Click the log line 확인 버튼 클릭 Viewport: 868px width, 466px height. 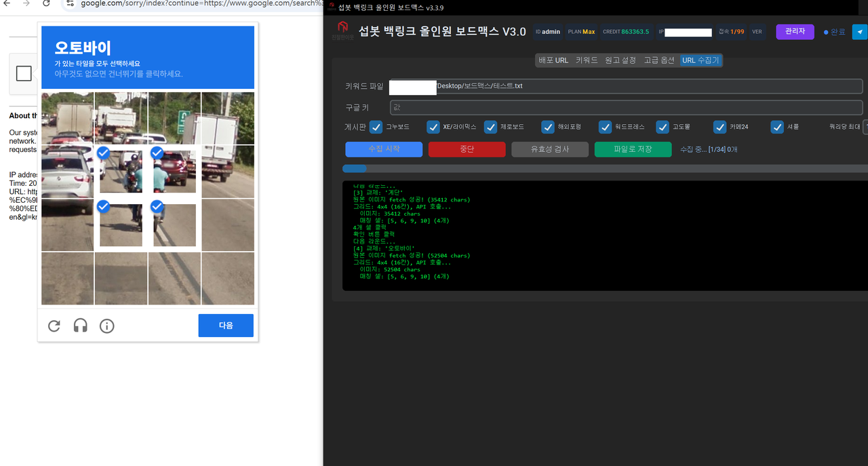tap(374, 234)
